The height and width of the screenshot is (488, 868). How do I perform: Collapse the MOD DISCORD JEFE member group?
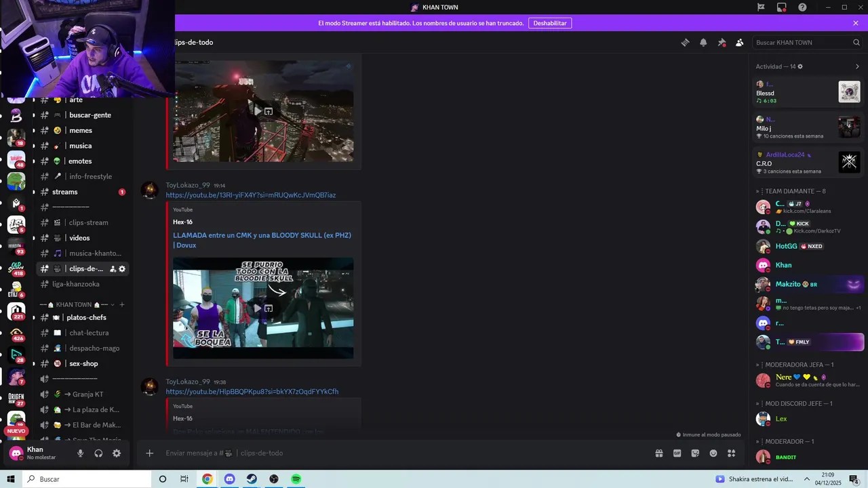click(x=793, y=403)
